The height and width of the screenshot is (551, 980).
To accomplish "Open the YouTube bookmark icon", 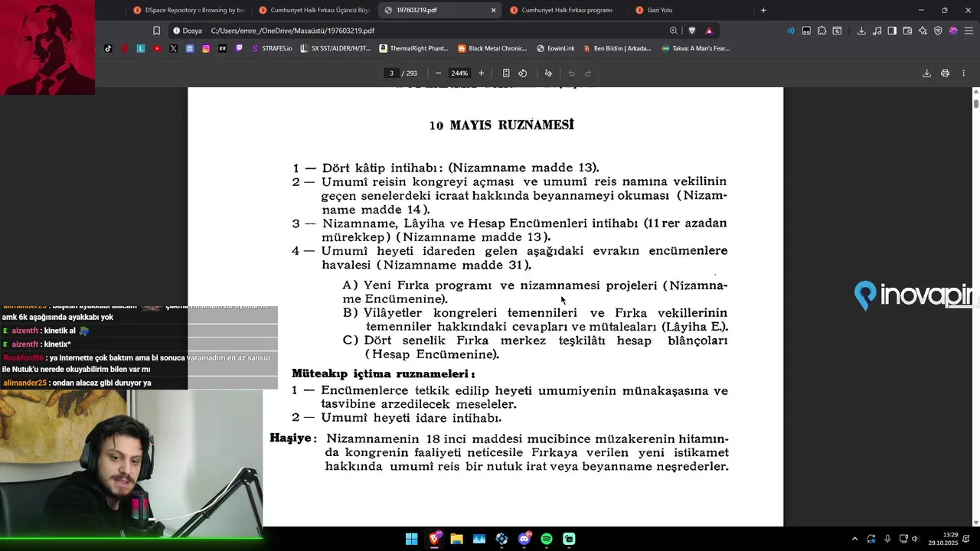I will click(x=157, y=48).
